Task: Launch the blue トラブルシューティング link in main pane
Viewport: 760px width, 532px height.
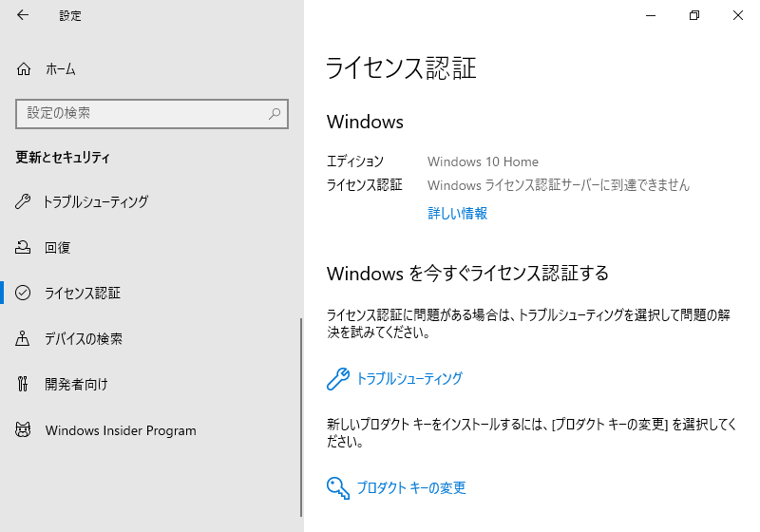Action: click(x=409, y=379)
